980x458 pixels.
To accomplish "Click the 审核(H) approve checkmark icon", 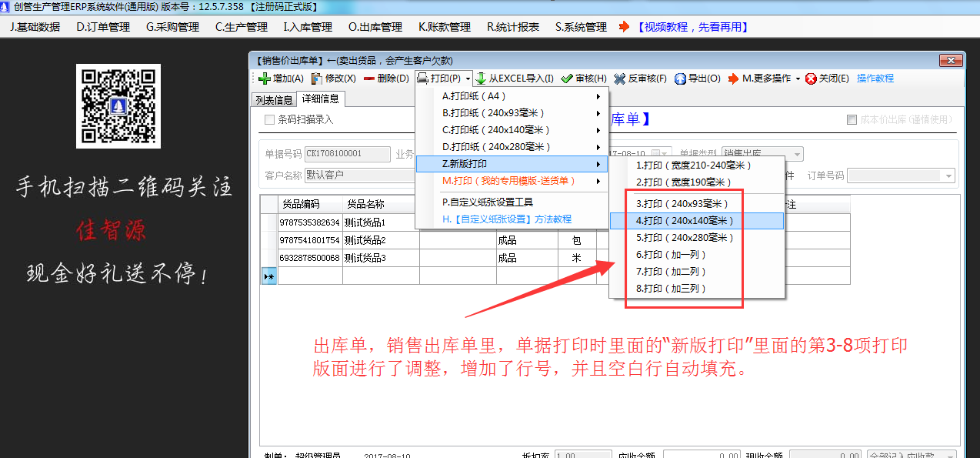I will [567, 79].
